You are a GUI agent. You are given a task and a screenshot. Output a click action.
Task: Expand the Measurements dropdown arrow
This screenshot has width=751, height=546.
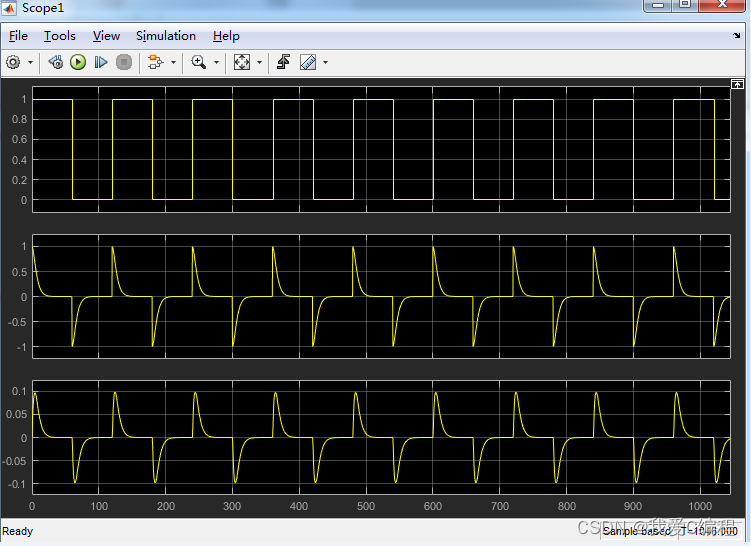325,62
